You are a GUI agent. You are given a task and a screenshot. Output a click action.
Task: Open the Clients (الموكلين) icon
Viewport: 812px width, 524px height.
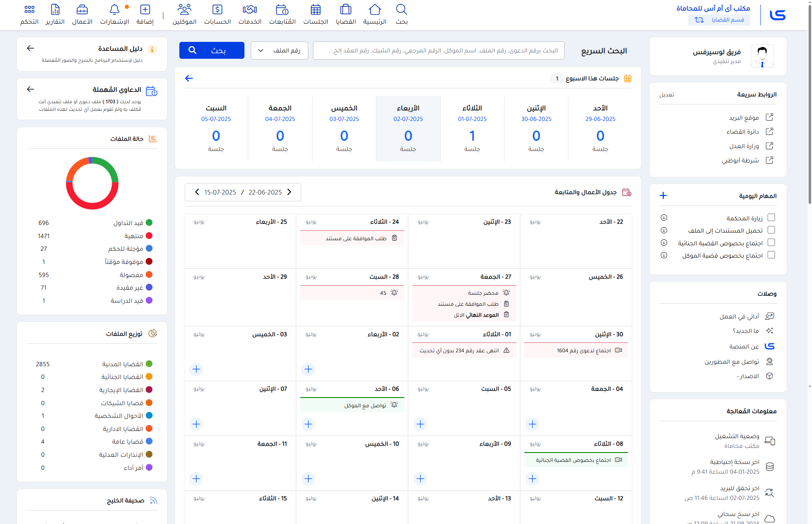click(184, 10)
